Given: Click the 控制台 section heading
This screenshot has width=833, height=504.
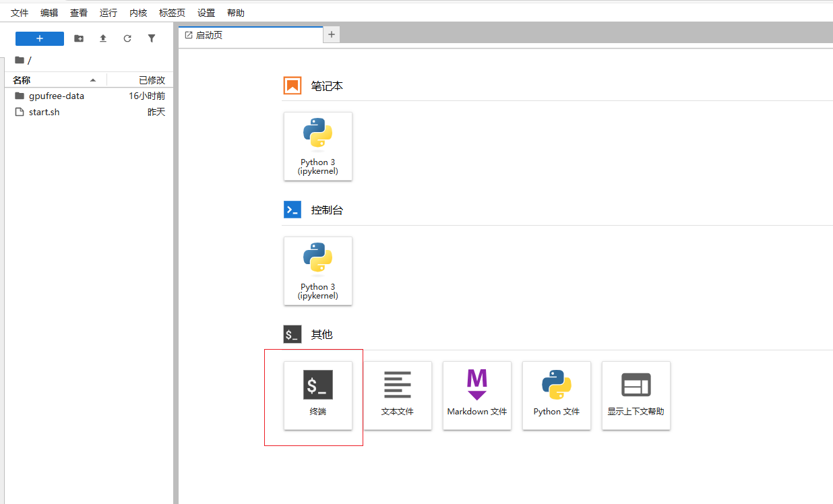Looking at the screenshot, I should click(327, 210).
